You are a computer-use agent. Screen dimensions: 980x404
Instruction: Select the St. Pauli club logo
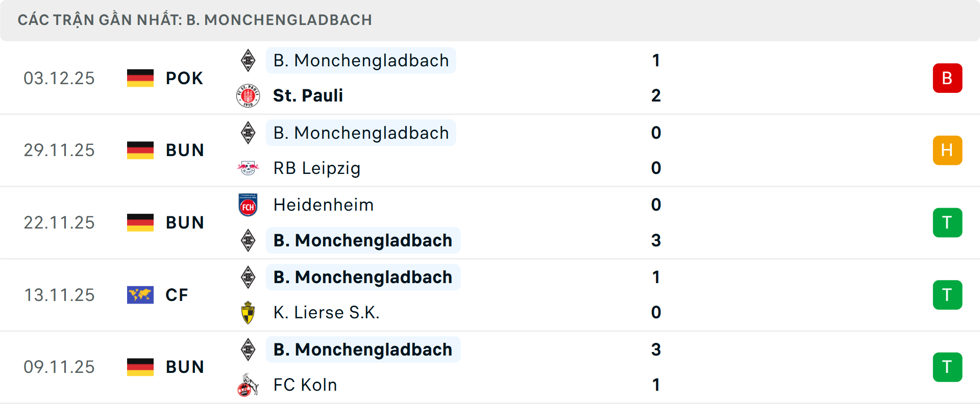pyautogui.click(x=249, y=95)
